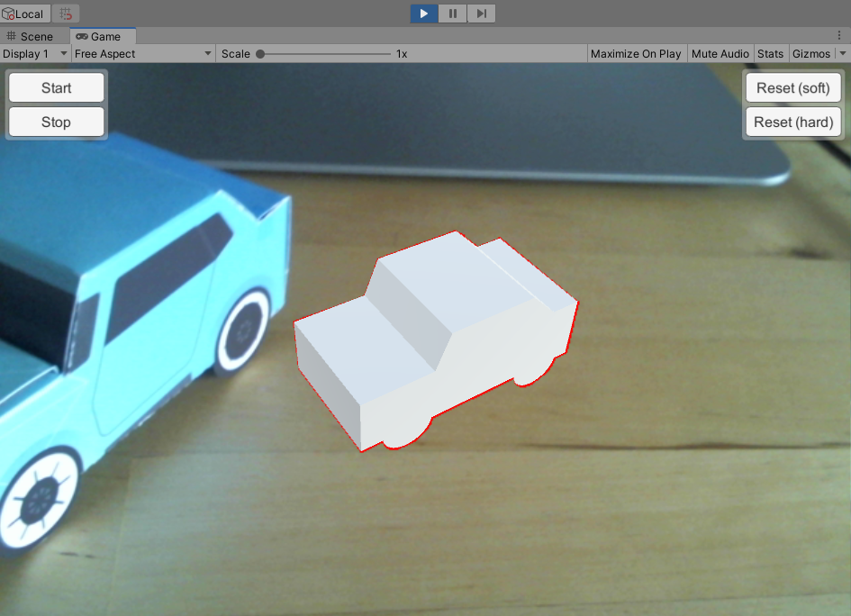851x616 pixels.
Task: Open the Gizmos dropdown arrow
Action: pos(843,54)
